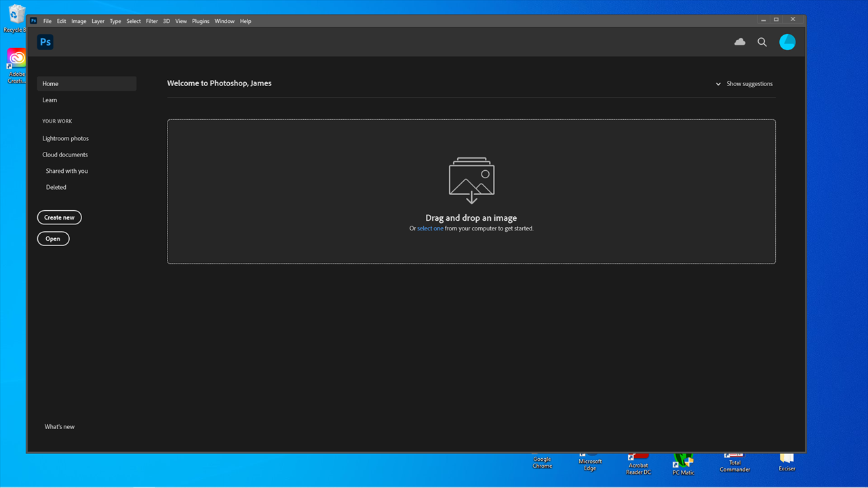The width and height of the screenshot is (868, 488).
Task: Select the Acrobat Reader DC desktop shortcut
Action: click(x=638, y=464)
